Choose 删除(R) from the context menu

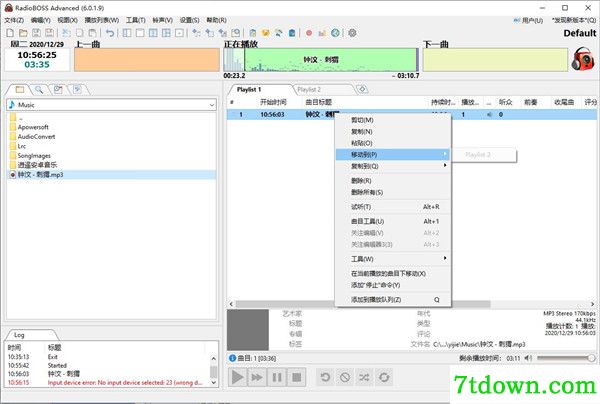pos(393,181)
